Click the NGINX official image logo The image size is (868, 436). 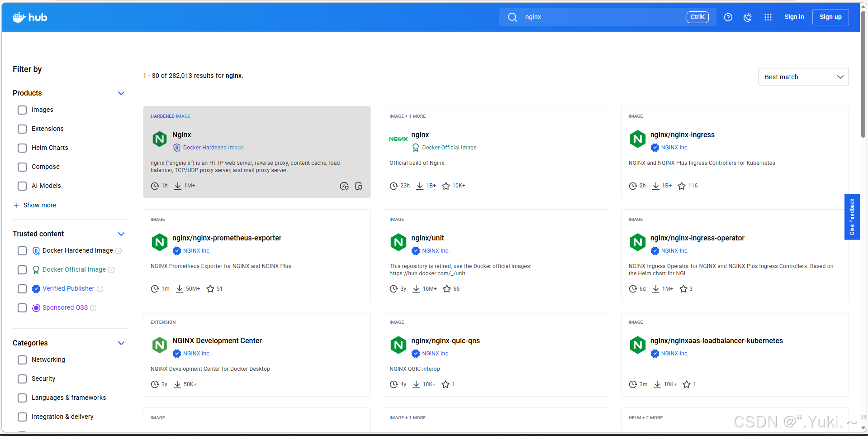(398, 139)
